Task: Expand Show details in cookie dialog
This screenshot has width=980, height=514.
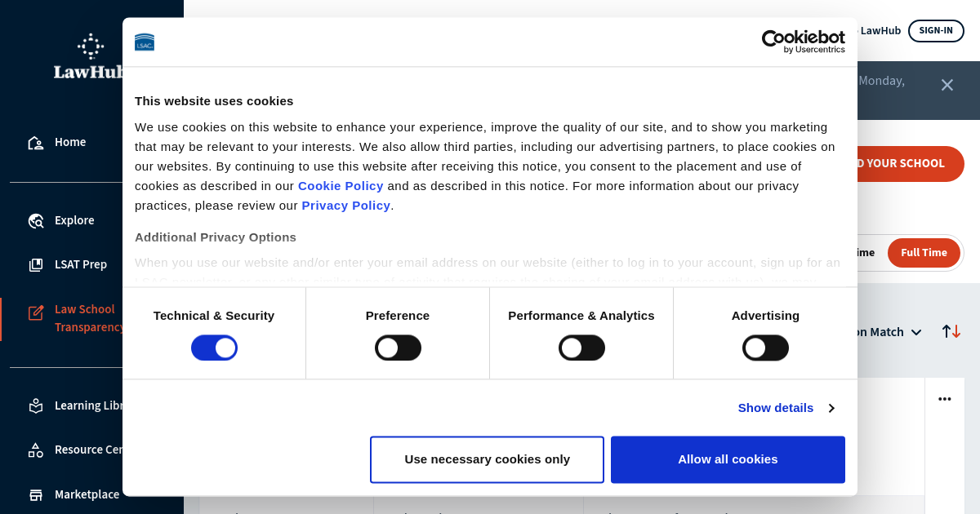Action: pos(786,408)
